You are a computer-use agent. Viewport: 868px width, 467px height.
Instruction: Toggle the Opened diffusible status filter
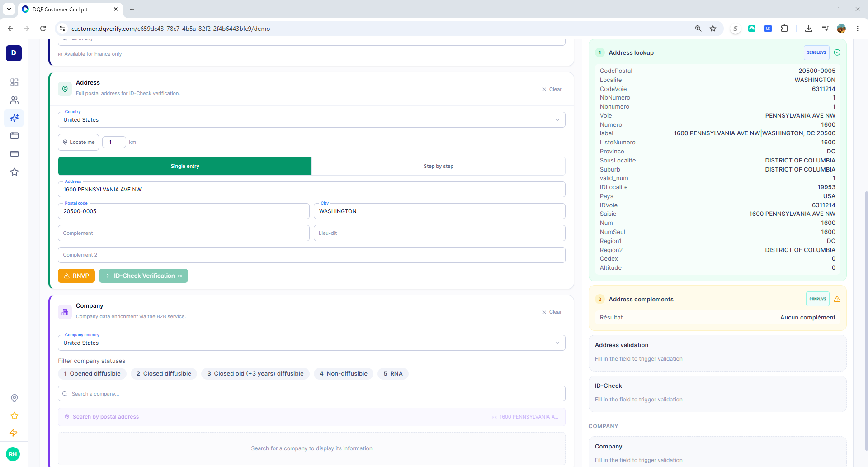point(92,374)
